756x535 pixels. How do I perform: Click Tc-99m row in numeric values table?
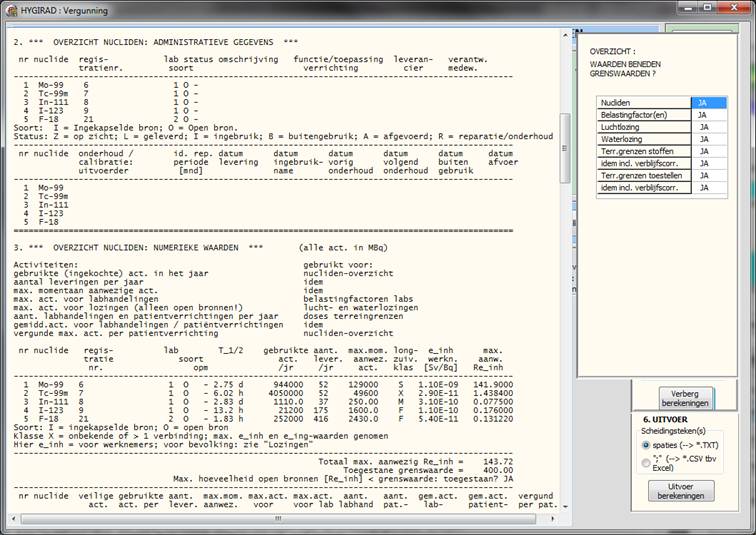(268, 393)
